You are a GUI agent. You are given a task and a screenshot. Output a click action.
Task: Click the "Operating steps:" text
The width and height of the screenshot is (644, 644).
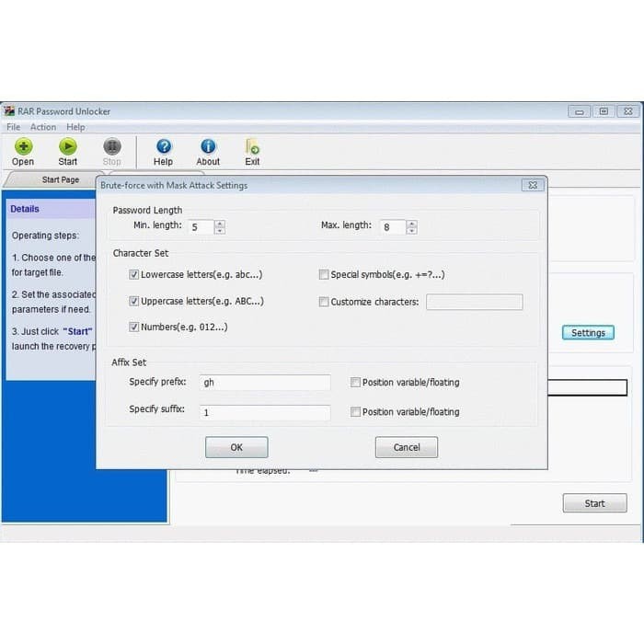pyautogui.click(x=45, y=236)
